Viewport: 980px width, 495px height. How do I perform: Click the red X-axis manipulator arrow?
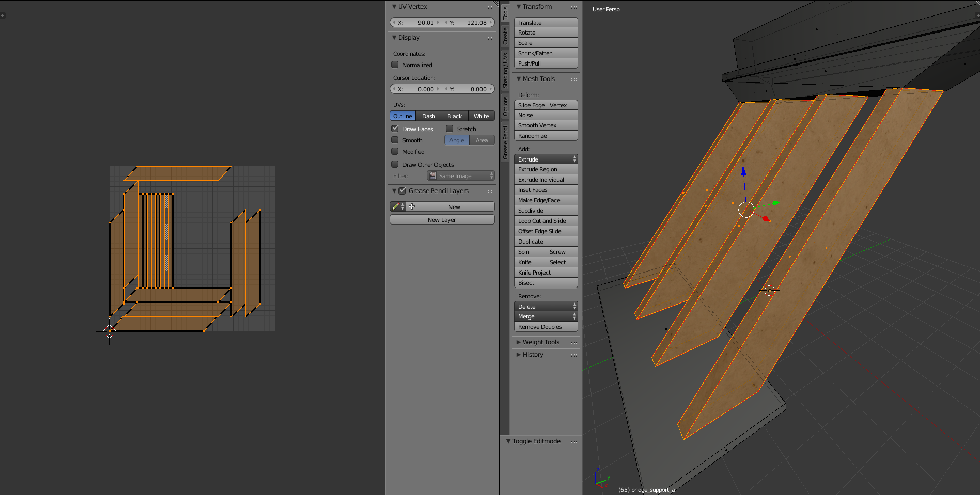[x=767, y=219]
